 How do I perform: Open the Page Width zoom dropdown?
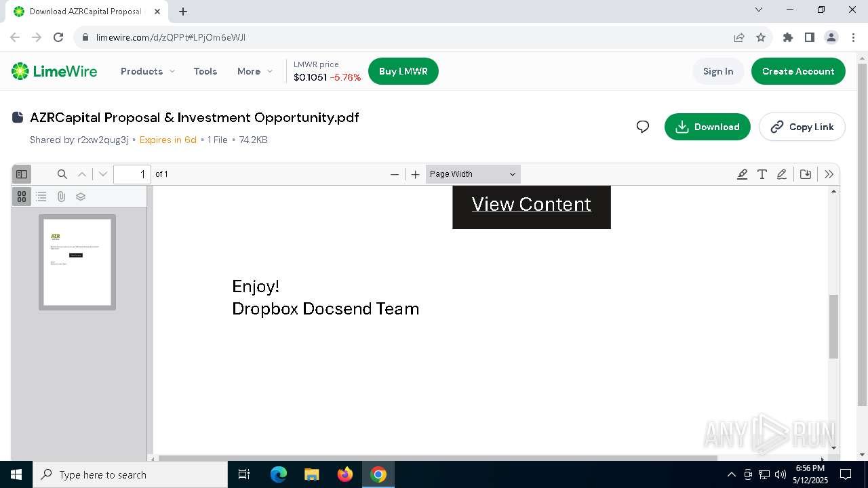pos(473,174)
